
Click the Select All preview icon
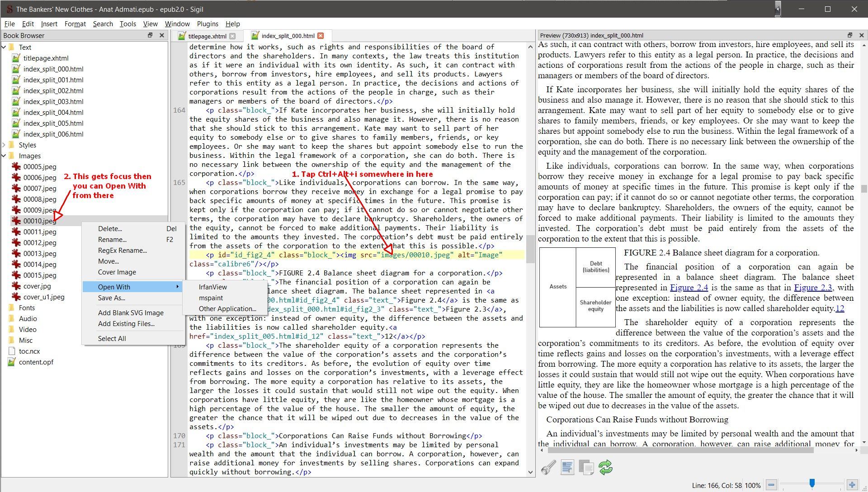[x=567, y=467]
